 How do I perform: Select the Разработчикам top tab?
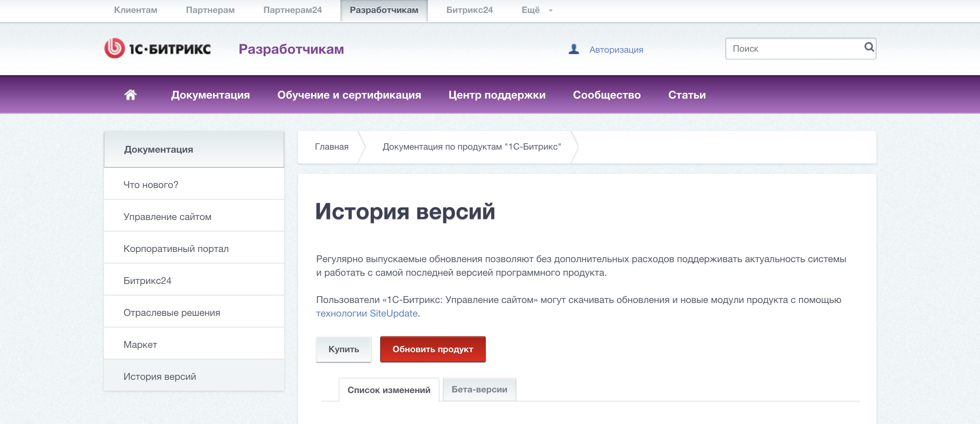click(384, 10)
